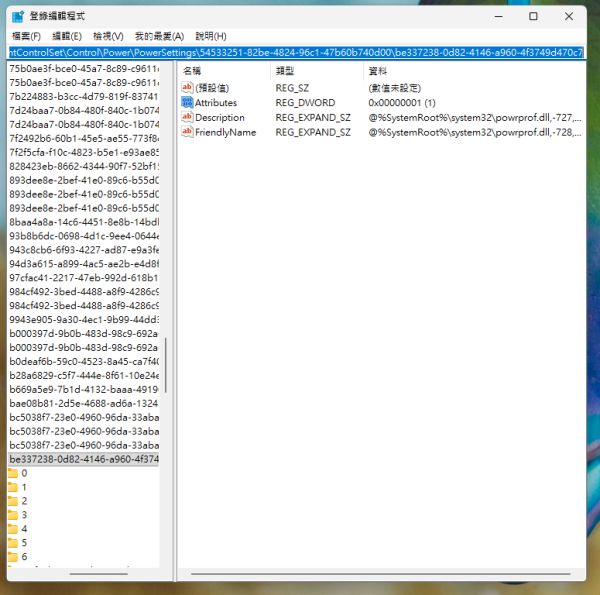Select tree key 943c8cb6-6f93-4227-ad87
The width and height of the screenshot is (600, 595).
[84, 250]
